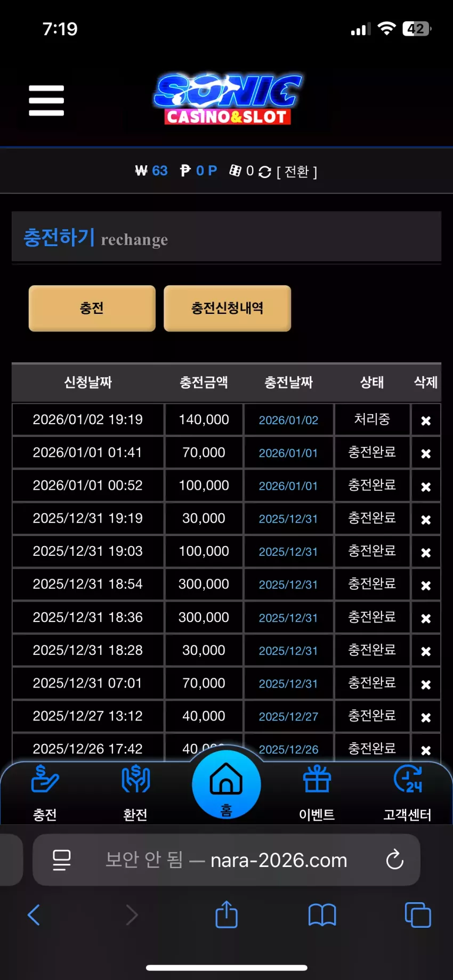Tap the Sonic Casino & Slot logo
Image resolution: width=453 pixels, height=980 pixels.
click(228, 99)
